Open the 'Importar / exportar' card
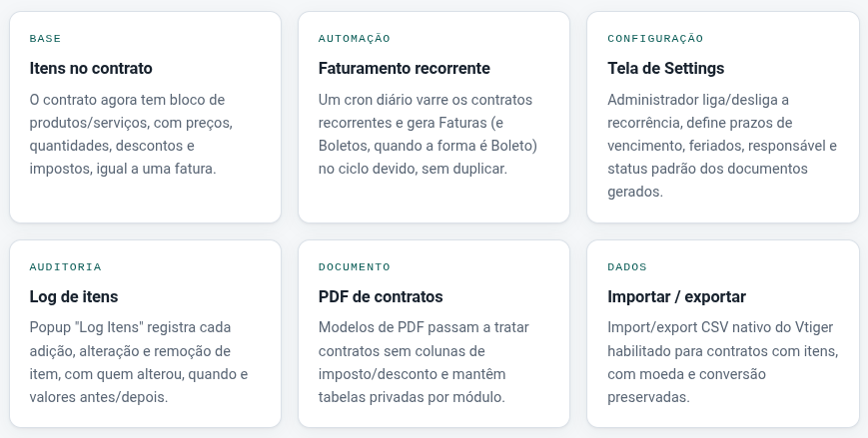 pyautogui.click(x=723, y=333)
